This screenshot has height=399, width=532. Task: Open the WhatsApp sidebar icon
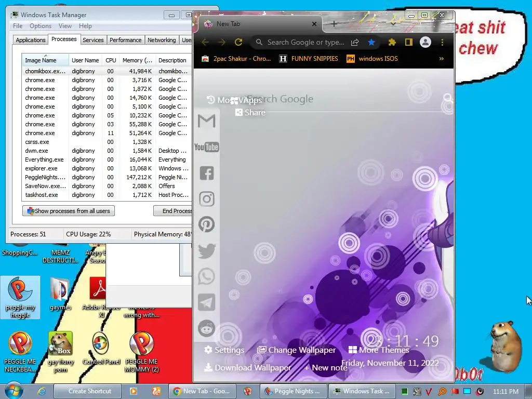tap(207, 276)
